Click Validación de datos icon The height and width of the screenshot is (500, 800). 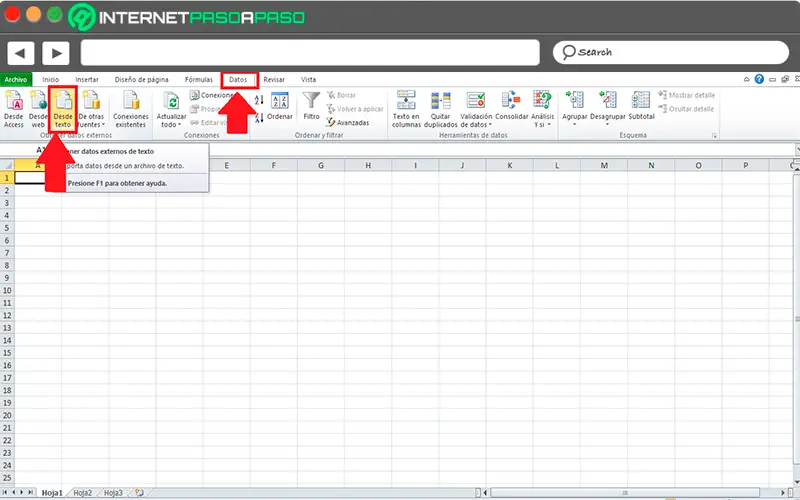point(476,101)
